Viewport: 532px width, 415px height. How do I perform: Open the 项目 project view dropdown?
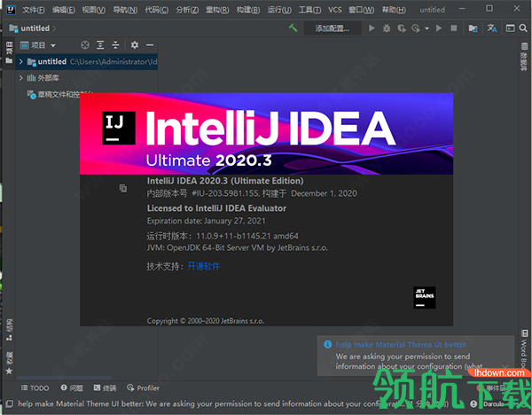coord(37,45)
